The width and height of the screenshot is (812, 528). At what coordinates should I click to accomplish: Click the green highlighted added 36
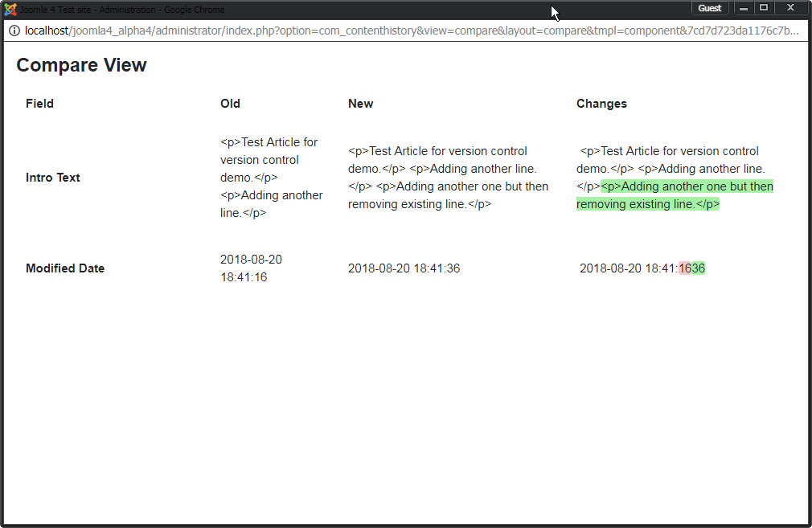pyautogui.click(x=699, y=268)
